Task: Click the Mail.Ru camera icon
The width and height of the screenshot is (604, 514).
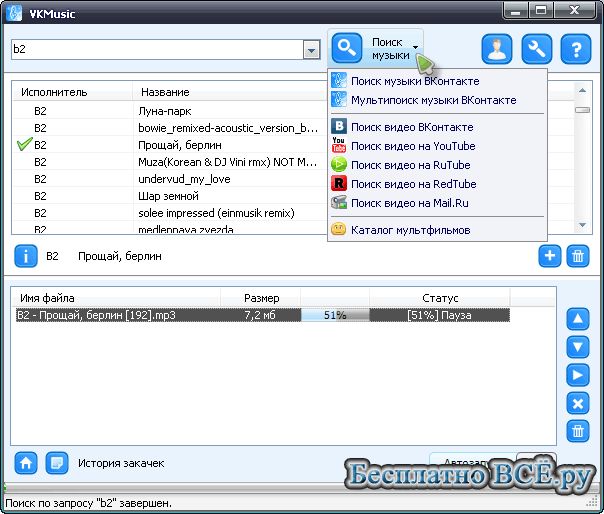Action: 339,203
